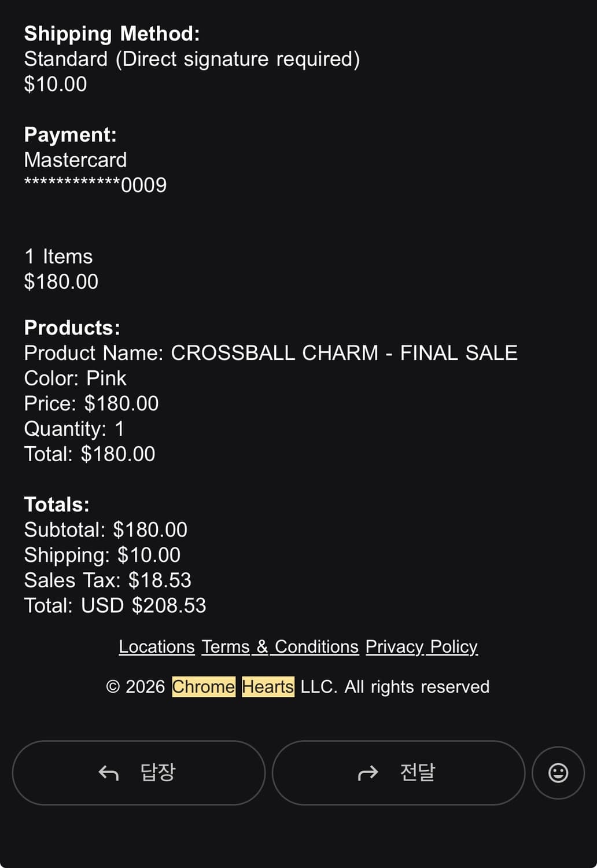This screenshot has height=868, width=597.
Task: Open the emoji reaction picker
Action: (x=558, y=773)
